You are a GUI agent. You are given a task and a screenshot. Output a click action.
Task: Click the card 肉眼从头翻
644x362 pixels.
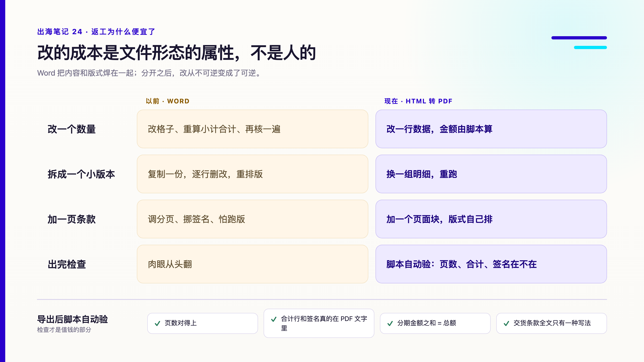(x=253, y=264)
